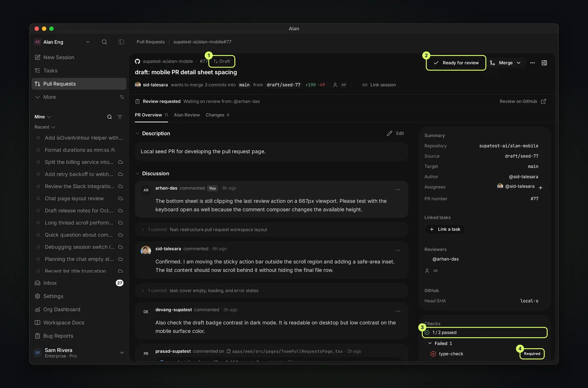The height and width of the screenshot is (388, 588).
Task: Toggle the sidebar panel icon
Action: click(x=121, y=42)
